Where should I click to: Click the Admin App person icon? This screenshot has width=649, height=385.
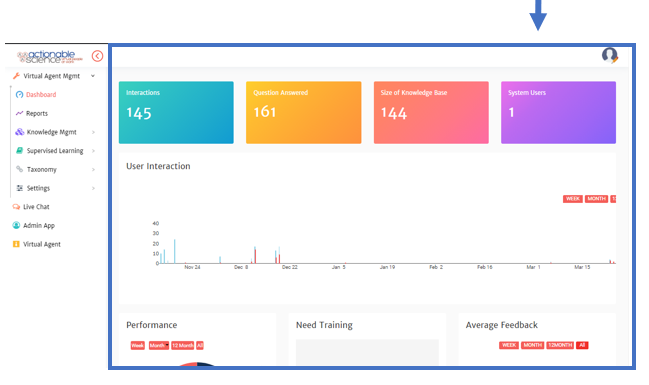tap(16, 225)
